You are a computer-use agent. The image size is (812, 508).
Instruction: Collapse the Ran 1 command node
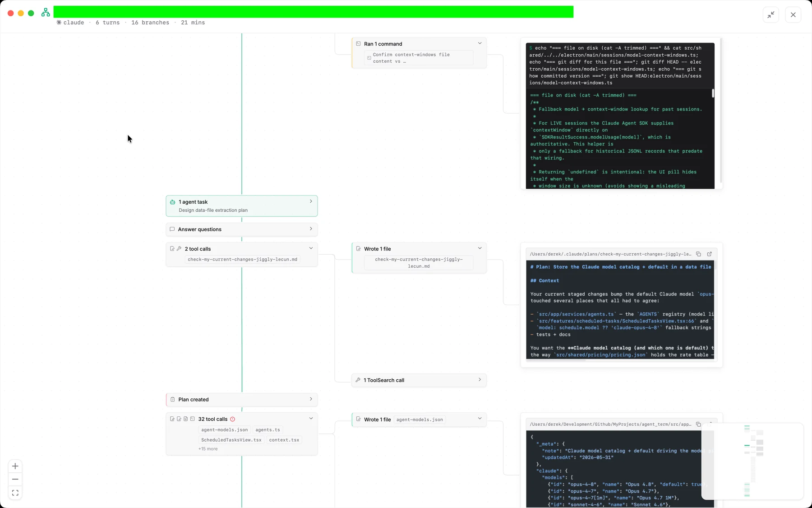(480, 43)
